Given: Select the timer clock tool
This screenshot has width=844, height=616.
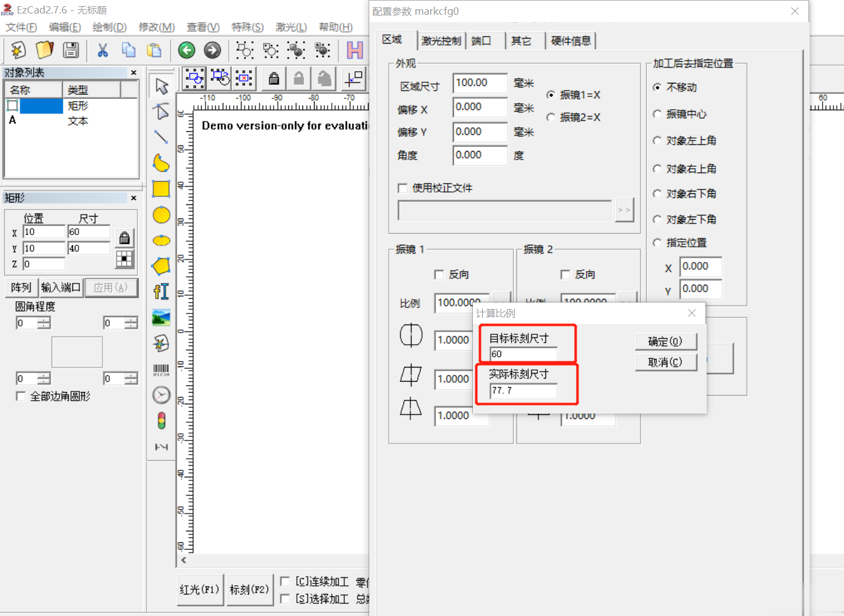Looking at the screenshot, I should pos(161,395).
